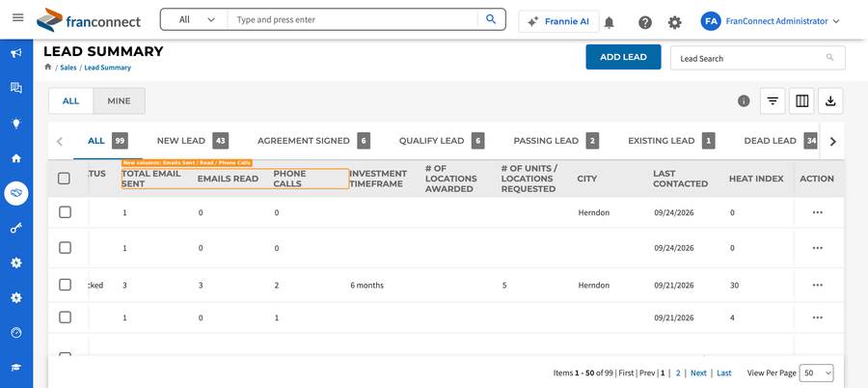Click the megaphone sidebar icon
The width and height of the screenshot is (868, 388).
click(16, 53)
